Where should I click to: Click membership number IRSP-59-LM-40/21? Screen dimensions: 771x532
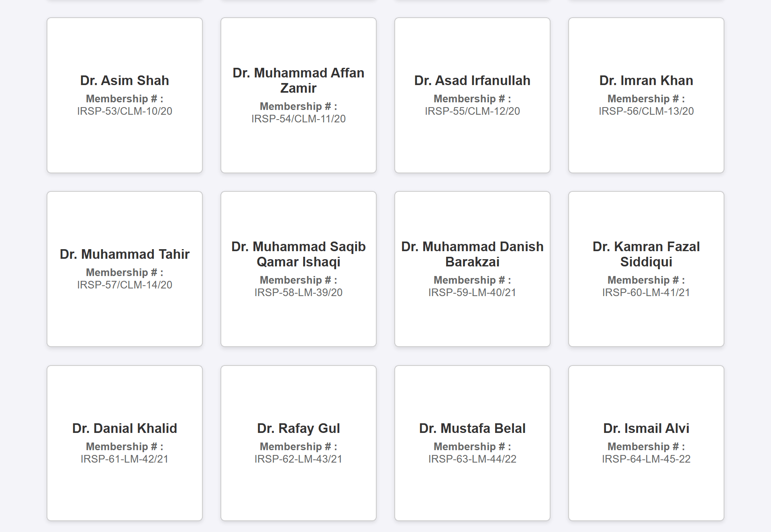point(472,292)
